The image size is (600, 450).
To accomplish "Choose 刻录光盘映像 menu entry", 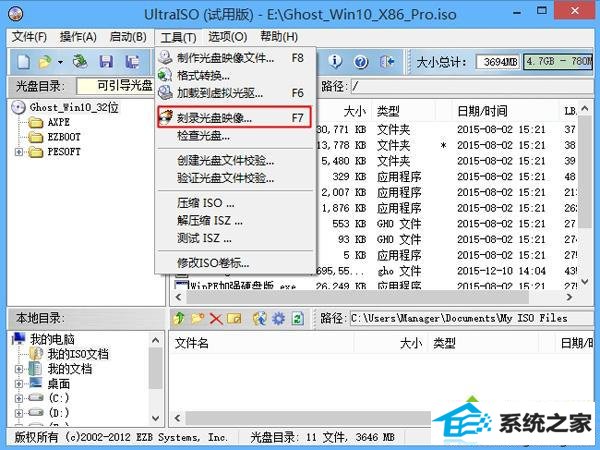I will point(235,117).
